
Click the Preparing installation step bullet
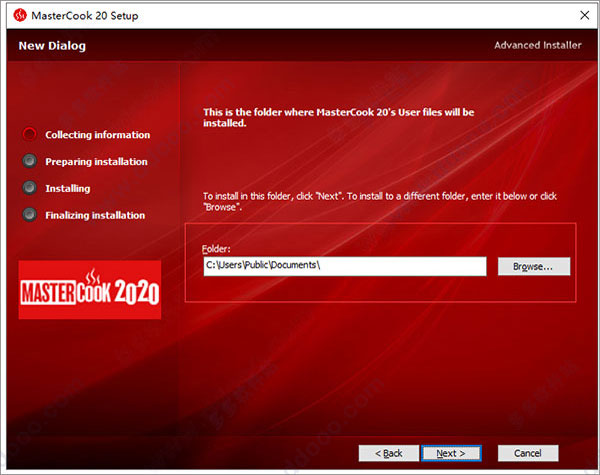pyautogui.click(x=29, y=161)
